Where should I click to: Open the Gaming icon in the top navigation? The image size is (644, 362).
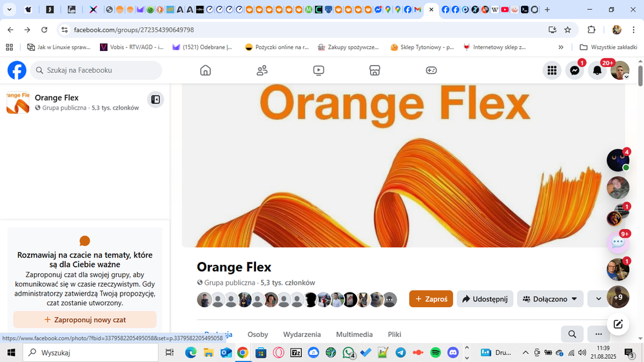pyautogui.click(x=431, y=71)
